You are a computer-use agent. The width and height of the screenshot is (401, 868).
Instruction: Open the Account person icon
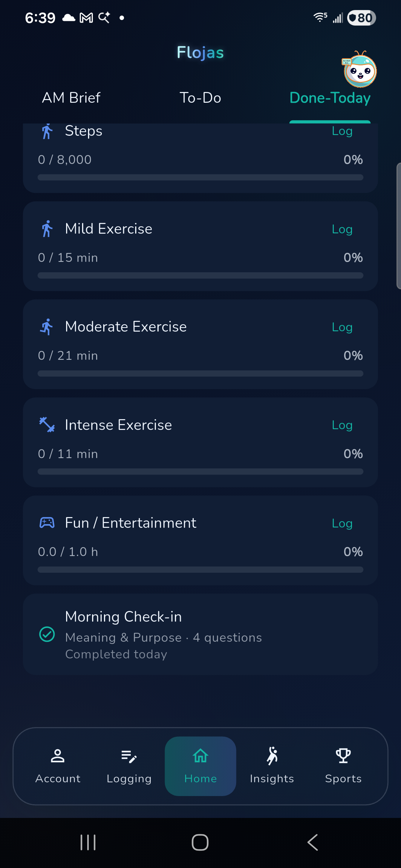[x=58, y=756]
